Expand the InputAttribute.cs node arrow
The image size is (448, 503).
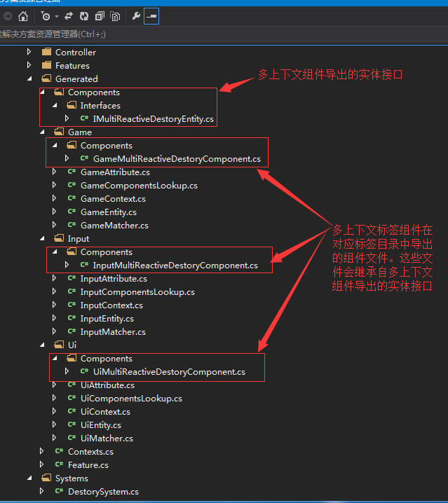pyautogui.click(x=54, y=278)
